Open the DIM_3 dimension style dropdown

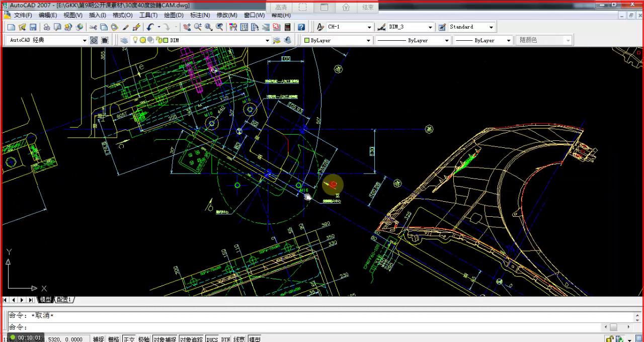click(x=430, y=27)
